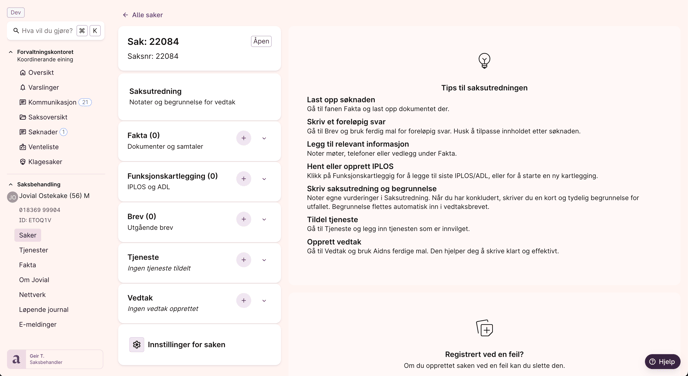Screen dimensions: 688x376
Task: Open the Saksutredning card
Action: click(199, 97)
